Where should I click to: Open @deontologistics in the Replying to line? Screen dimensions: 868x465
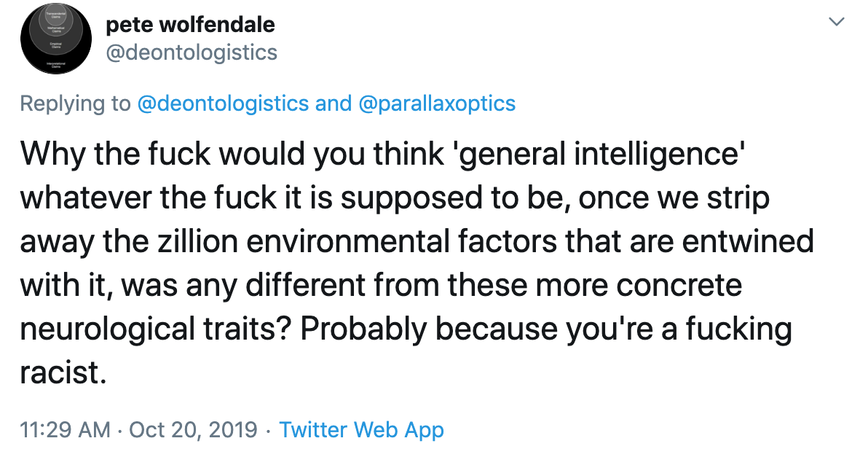pyautogui.click(x=223, y=103)
